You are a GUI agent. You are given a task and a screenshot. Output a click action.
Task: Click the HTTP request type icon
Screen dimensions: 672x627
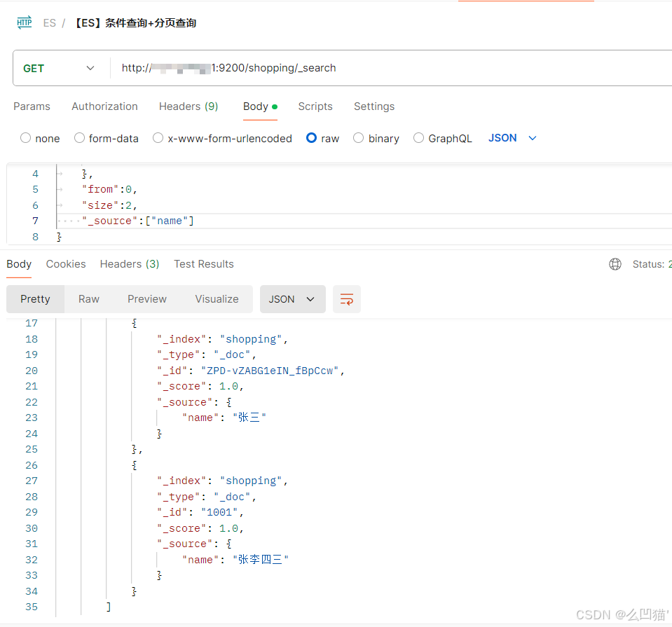25,22
